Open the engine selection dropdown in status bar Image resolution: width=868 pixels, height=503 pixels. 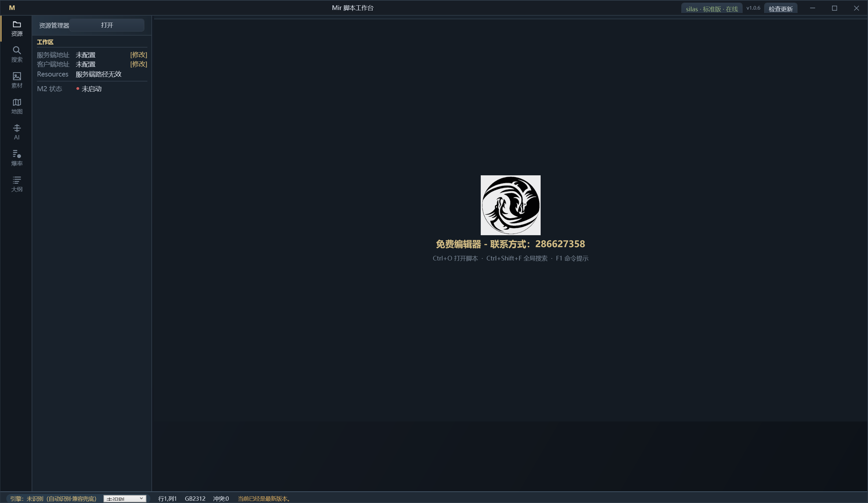tap(125, 499)
